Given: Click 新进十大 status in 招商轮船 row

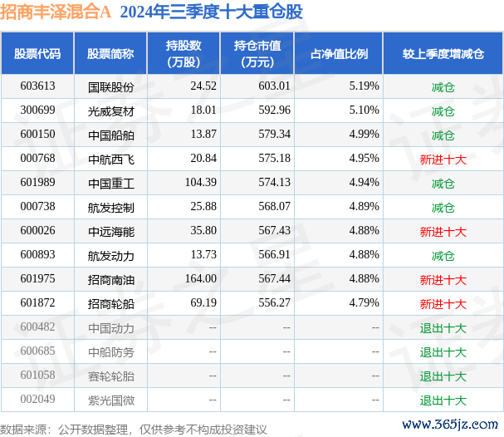Looking at the screenshot, I should tap(443, 304).
